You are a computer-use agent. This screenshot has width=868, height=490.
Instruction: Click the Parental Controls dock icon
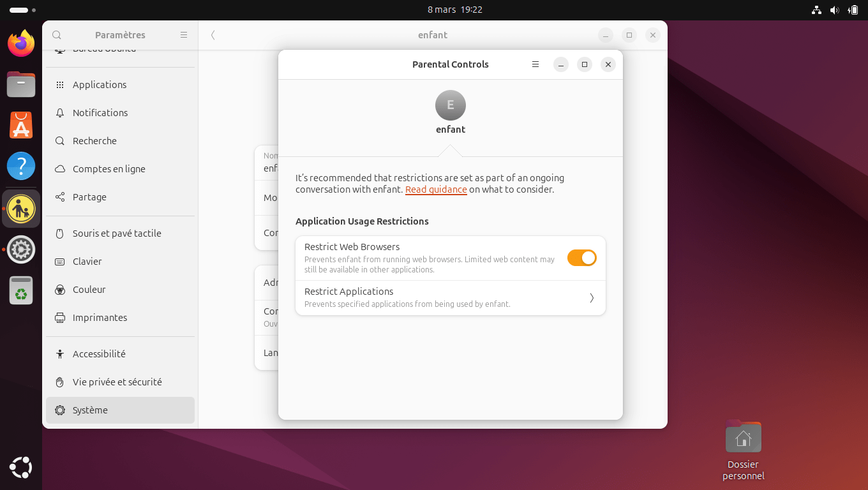[21, 209]
